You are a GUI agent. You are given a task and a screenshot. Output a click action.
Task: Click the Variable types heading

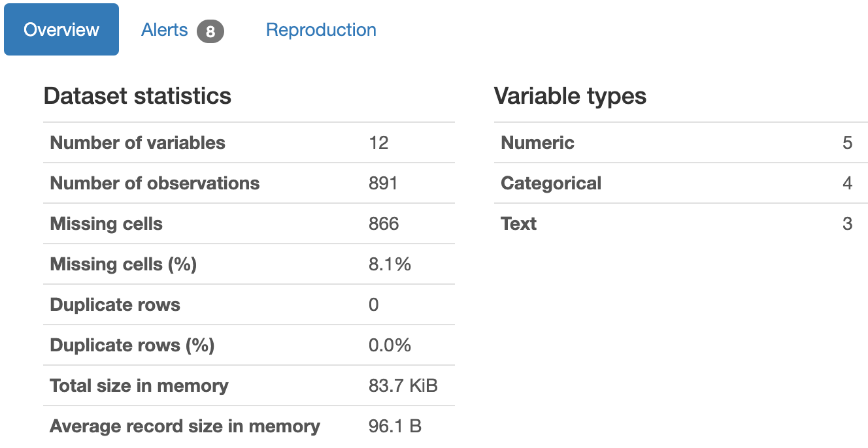coord(570,96)
